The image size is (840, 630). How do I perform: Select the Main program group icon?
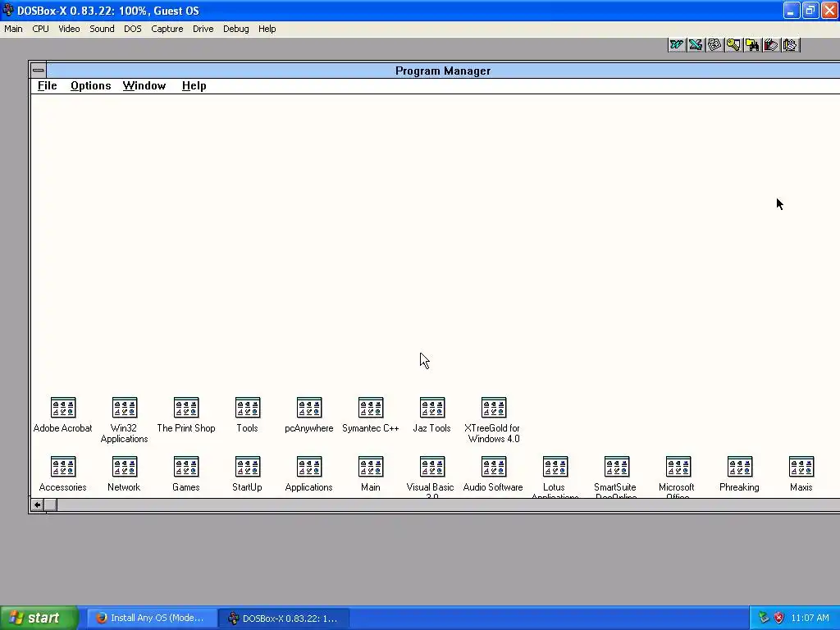point(371,467)
